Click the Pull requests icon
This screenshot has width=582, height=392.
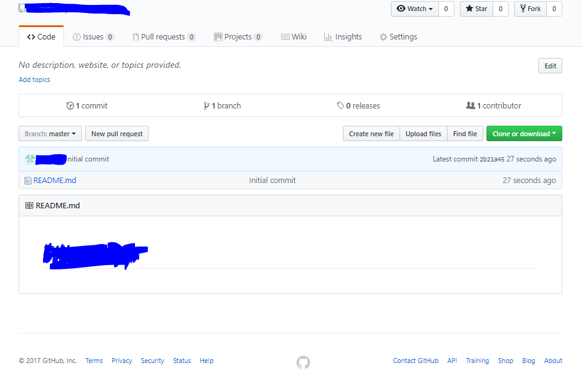point(136,37)
